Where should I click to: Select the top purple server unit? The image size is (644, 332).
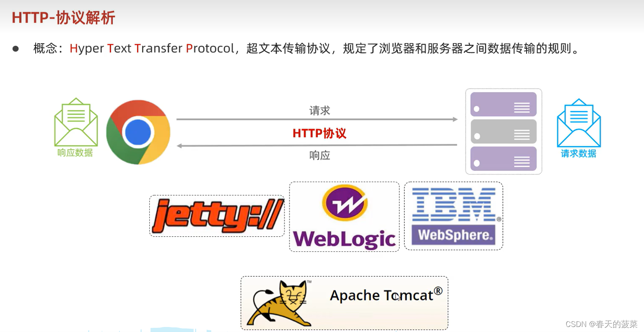point(504,105)
